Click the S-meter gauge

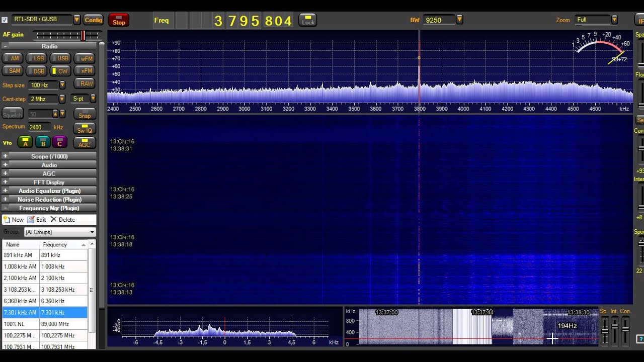[x=601, y=48]
